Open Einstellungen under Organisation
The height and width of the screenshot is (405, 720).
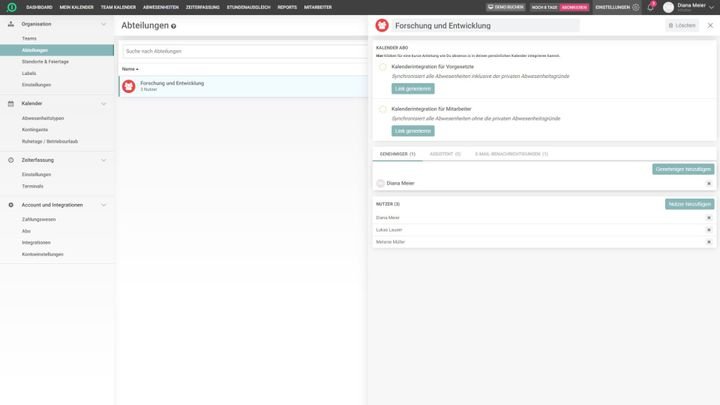(36, 85)
